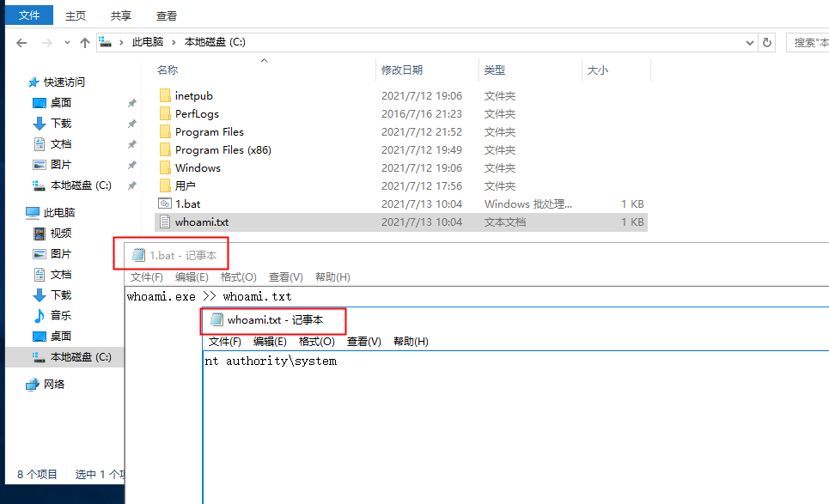This screenshot has height=504, width=829.
Task: Open 编辑(E) menu in 1.bat Notepad
Action: 192,276
